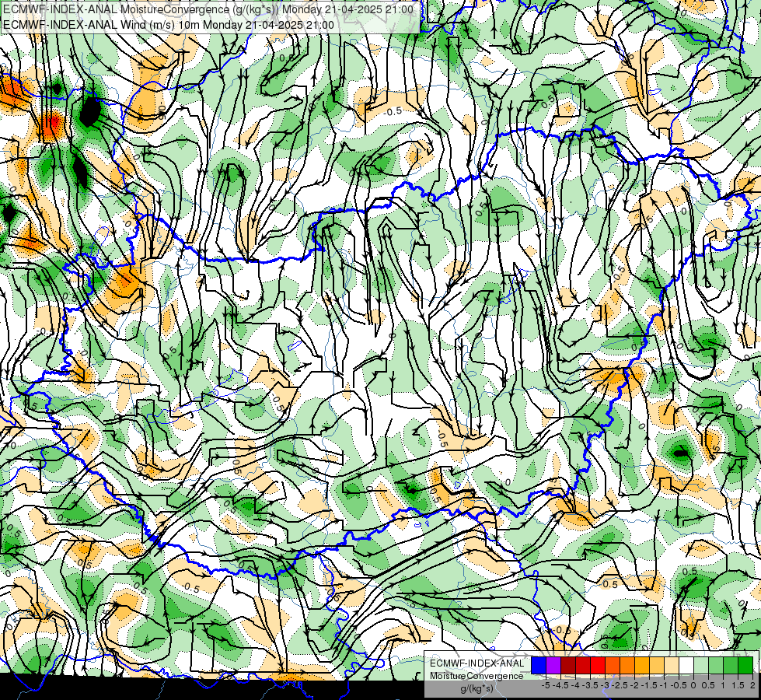Pick the white legend swatch between -0.5 and 0
This screenshot has width=761, height=700.
(686, 665)
